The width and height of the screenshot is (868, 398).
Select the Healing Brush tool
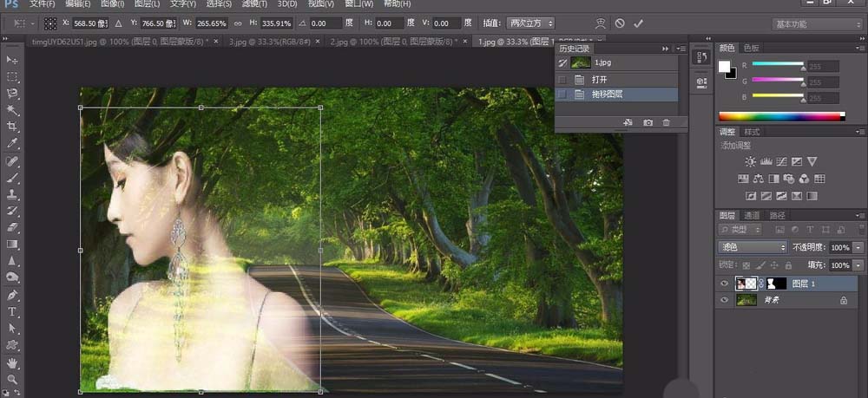pyautogui.click(x=12, y=161)
